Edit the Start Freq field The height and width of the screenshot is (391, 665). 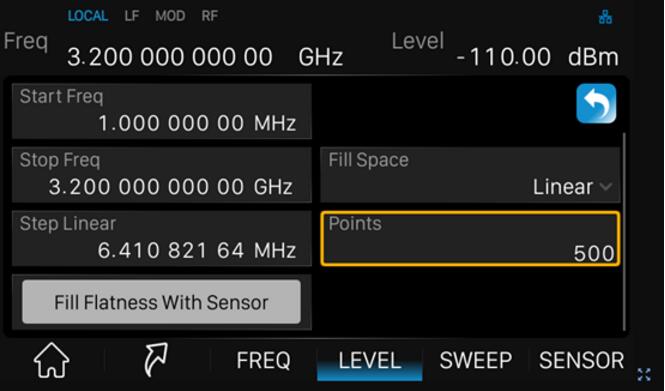162,111
